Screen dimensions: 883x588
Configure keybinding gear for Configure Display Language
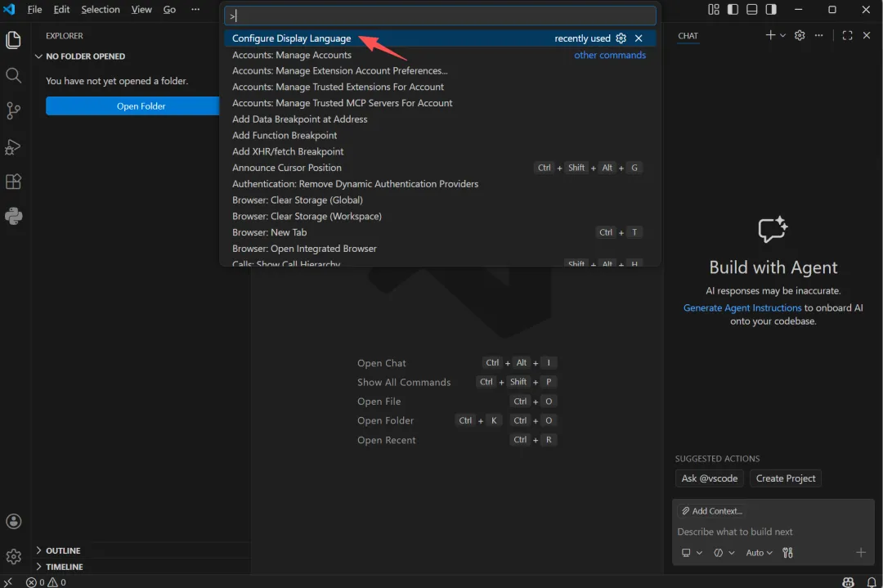pos(621,38)
